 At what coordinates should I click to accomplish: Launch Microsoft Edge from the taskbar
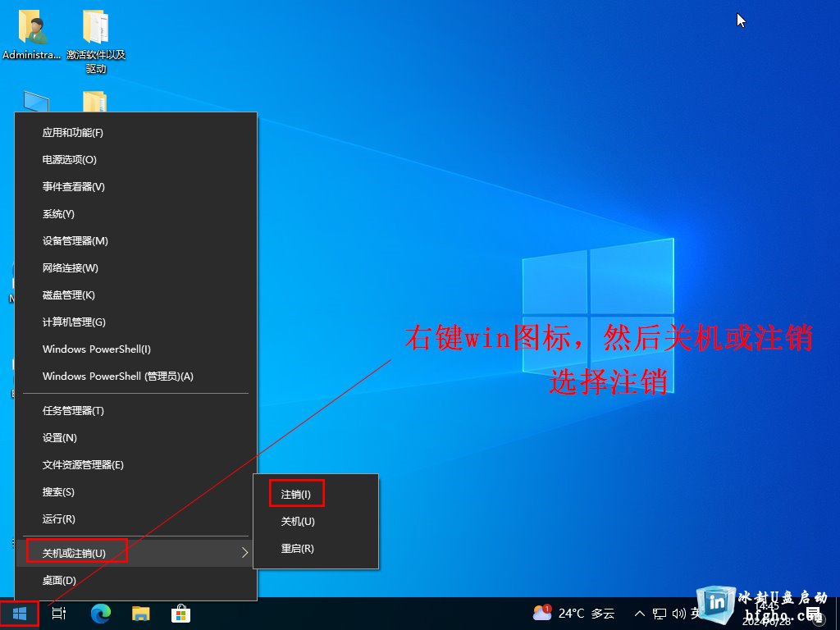click(100, 614)
